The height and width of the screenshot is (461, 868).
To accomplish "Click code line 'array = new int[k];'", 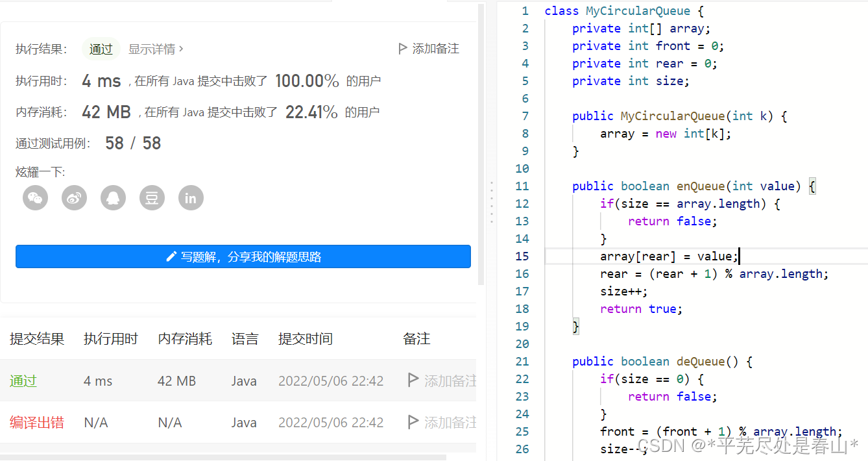I will click(666, 134).
